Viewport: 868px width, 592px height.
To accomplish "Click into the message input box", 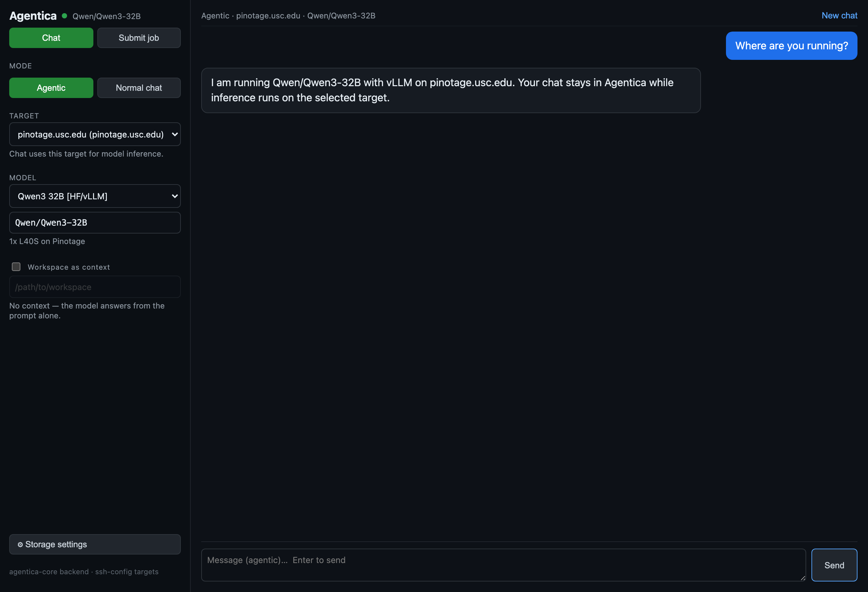I will tap(503, 565).
